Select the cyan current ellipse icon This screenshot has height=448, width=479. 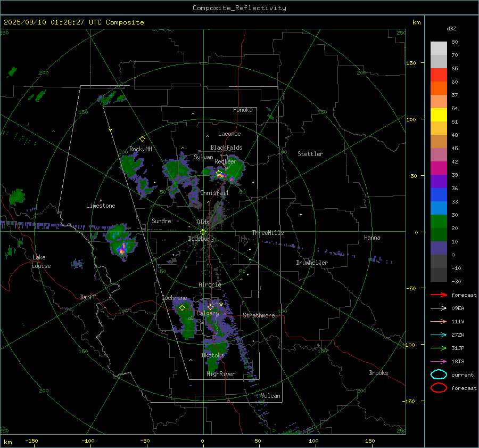pyautogui.click(x=439, y=374)
